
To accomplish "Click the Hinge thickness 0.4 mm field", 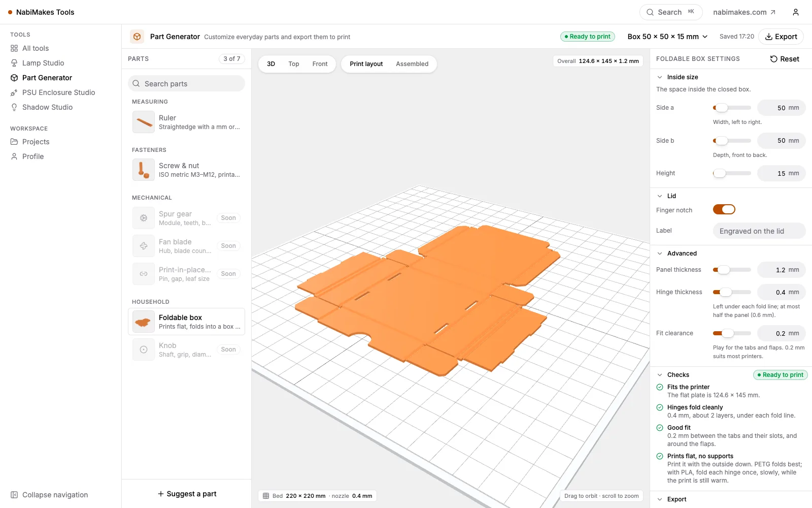I will (x=782, y=292).
